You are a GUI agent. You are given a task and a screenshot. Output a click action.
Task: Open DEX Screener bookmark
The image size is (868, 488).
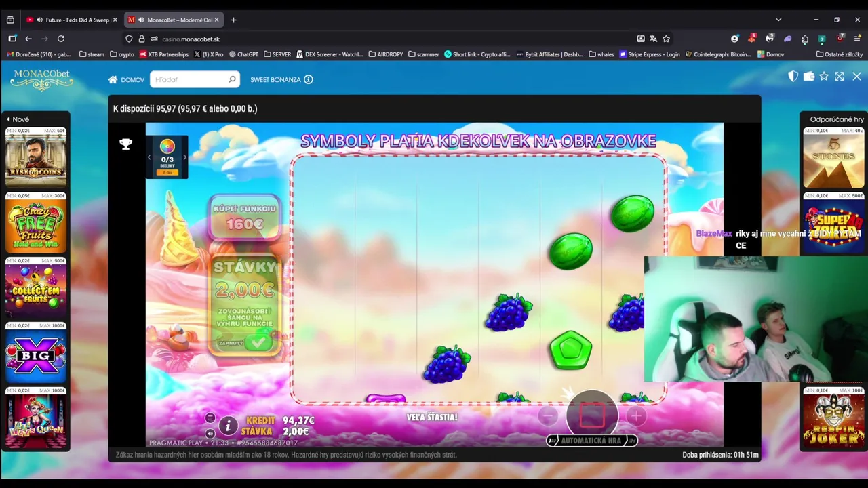[330, 54]
